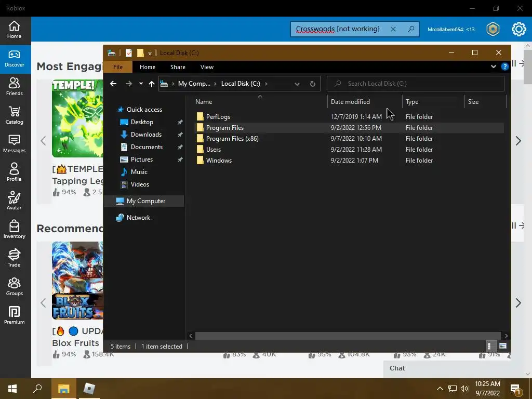
Task: Clear the Roblox search box text
Action: coord(393,29)
